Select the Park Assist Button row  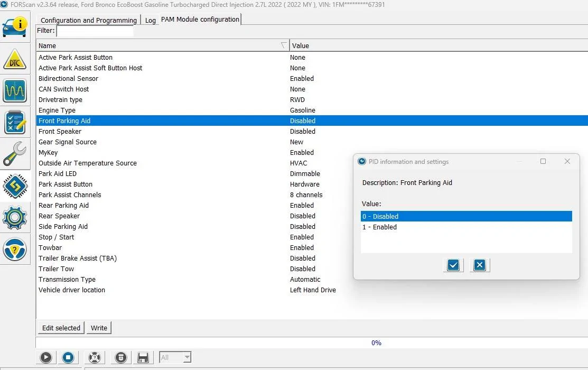[194, 184]
